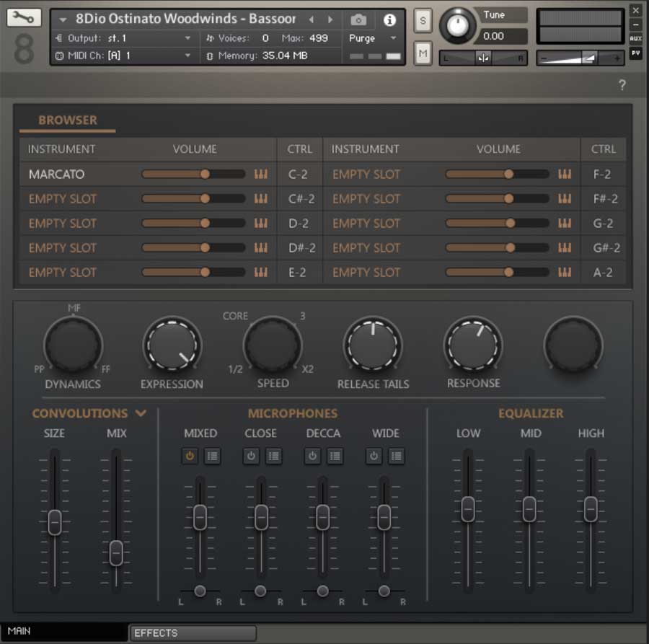
Task: Open DECCA microphone list icon
Action: click(335, 456)
